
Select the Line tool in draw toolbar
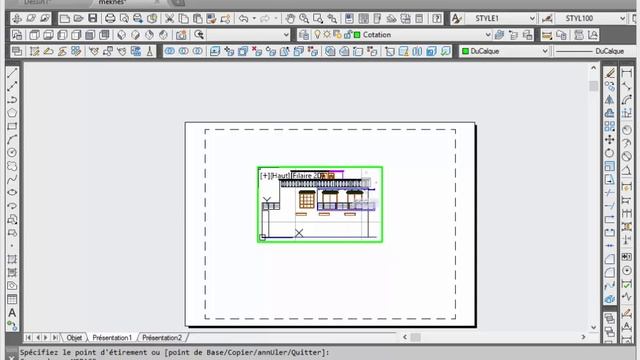coord(12,73)
